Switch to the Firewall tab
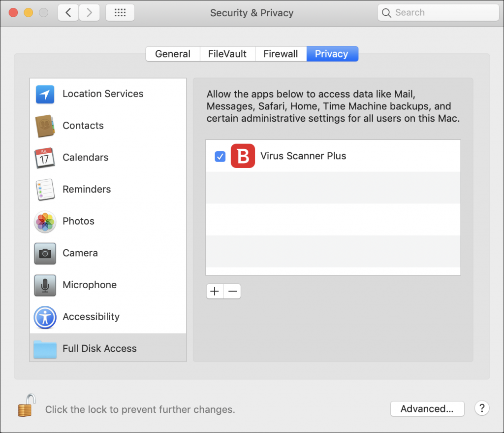This screenshot has height=433, width=504. (x=281, y=54)
